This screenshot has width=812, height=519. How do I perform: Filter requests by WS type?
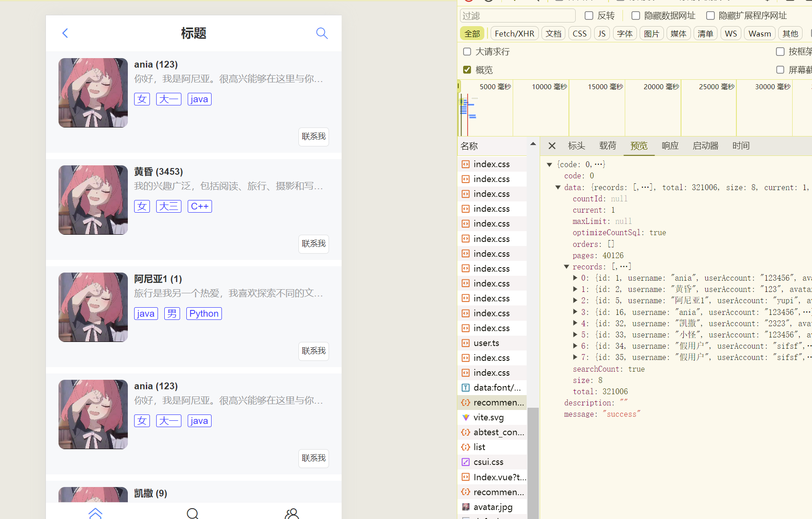click(x=731, y=34)
